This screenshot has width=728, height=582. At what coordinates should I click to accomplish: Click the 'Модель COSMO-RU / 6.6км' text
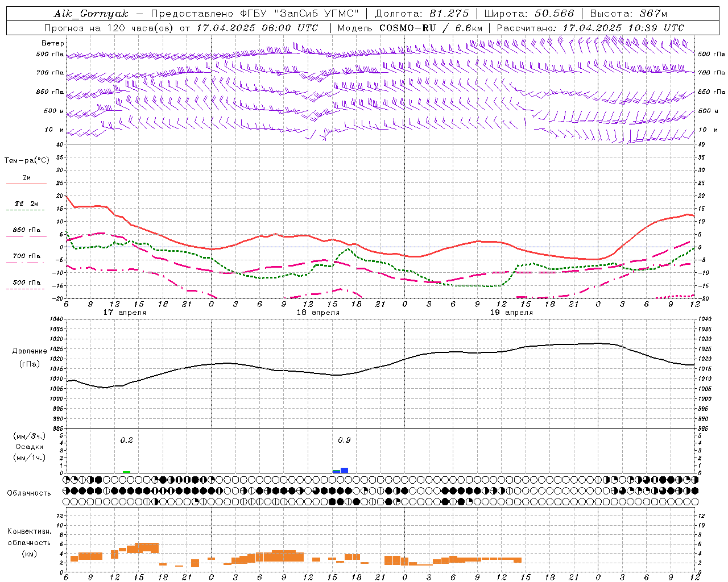coord(410,28)
